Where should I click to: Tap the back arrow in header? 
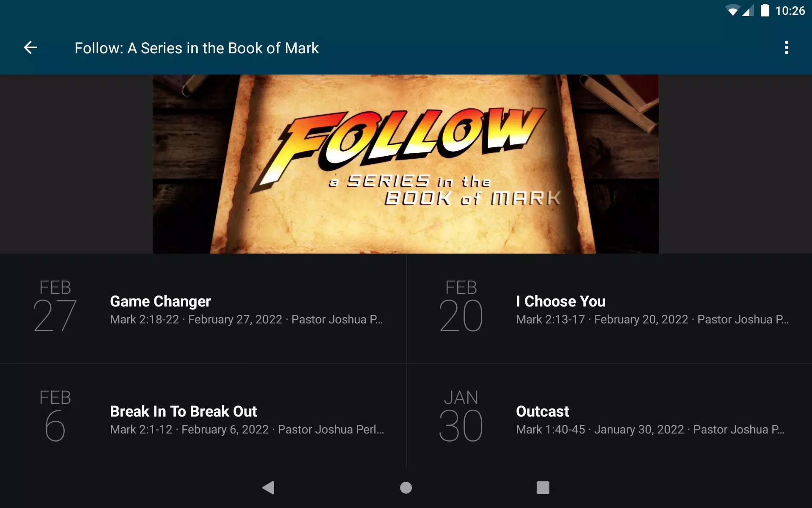pyautogui.click(x=30, y=47)
